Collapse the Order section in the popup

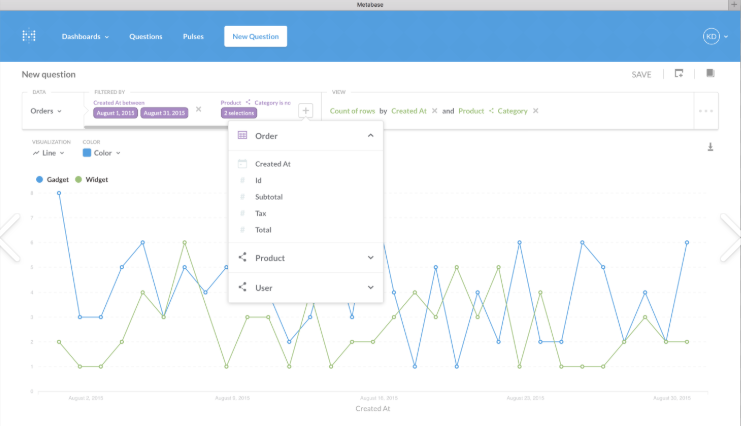pos(370,135)
